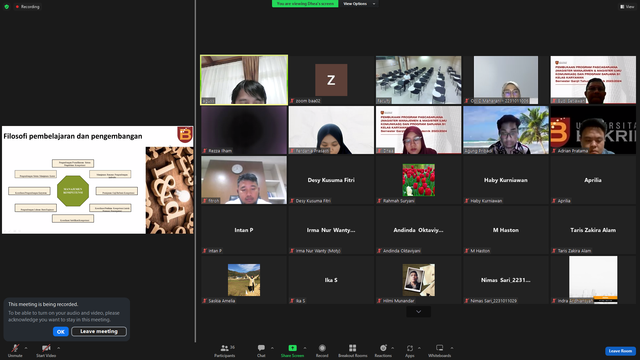
Task: Select Aprilia's participant tile
Action: 593,180
